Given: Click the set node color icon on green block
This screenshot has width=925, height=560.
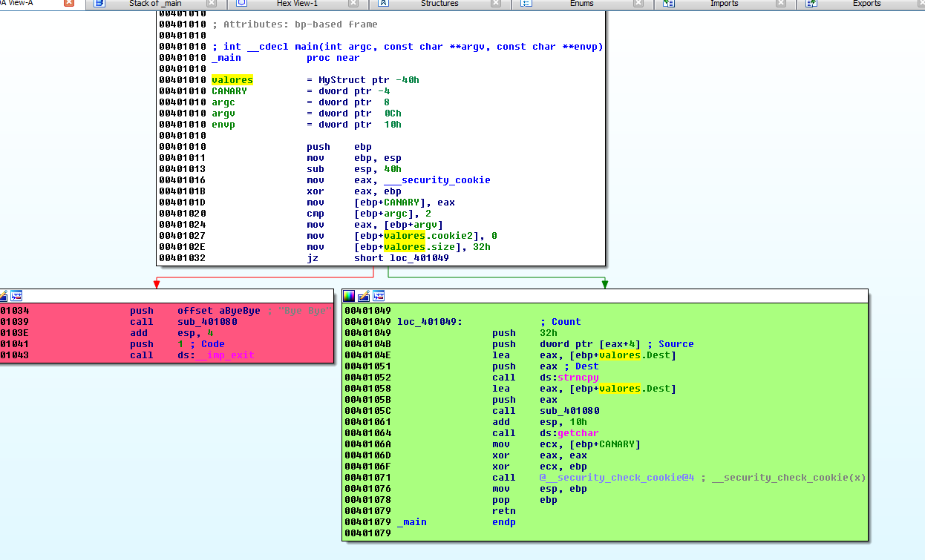Looking at the screenshot, I should point(350,296).
